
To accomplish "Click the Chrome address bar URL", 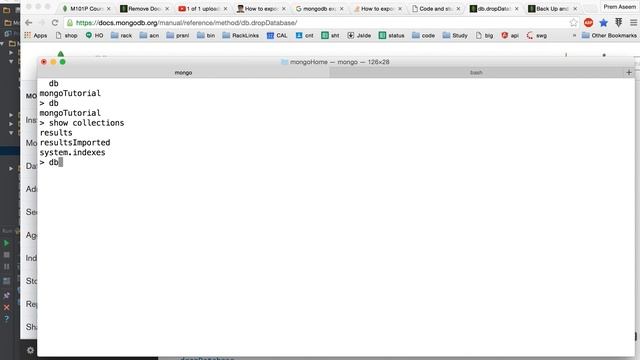I will click(187, 23).
